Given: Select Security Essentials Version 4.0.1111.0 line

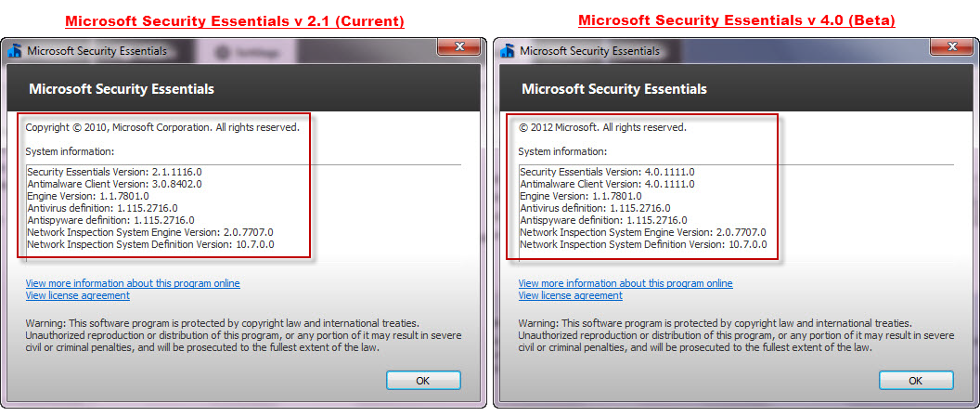Looking at the screenshot, I should point(608,172).
